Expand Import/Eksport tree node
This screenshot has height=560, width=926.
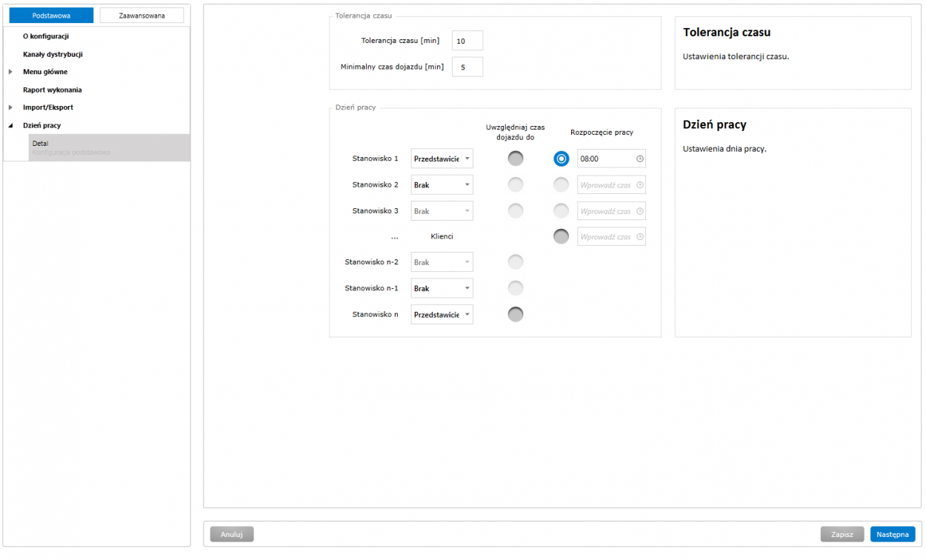click(x=10, y=107)
